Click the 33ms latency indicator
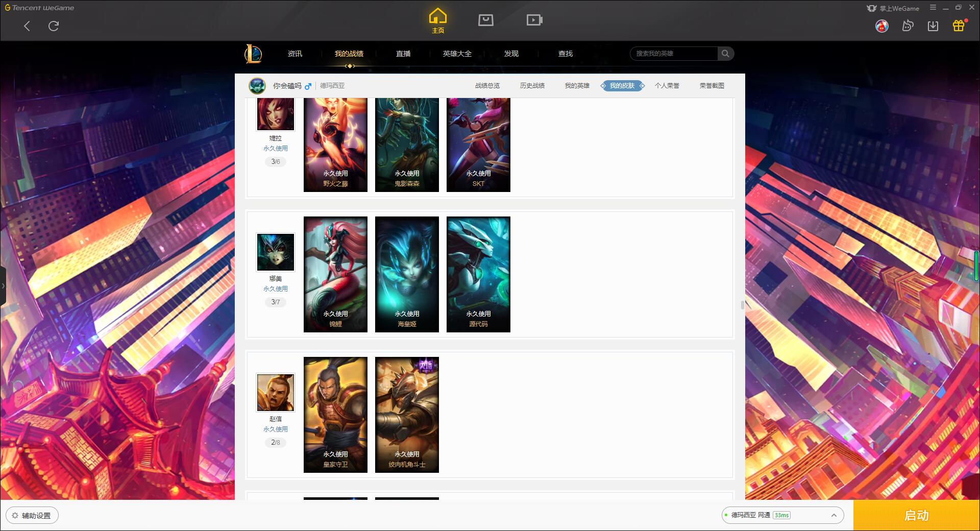The image size is (980, 531). pos(781,515)
